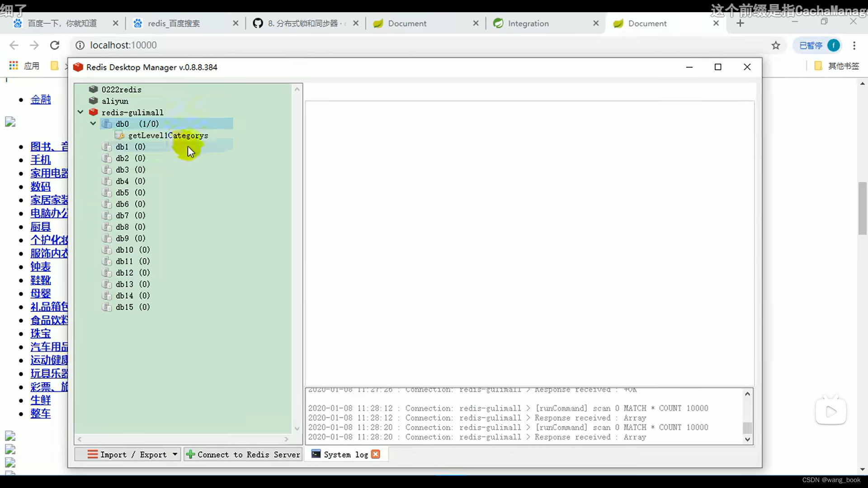The height and width of the screenshot is (488, 868).
Task: Click the log panel scroll down arrow
Action: coord(747,439)
